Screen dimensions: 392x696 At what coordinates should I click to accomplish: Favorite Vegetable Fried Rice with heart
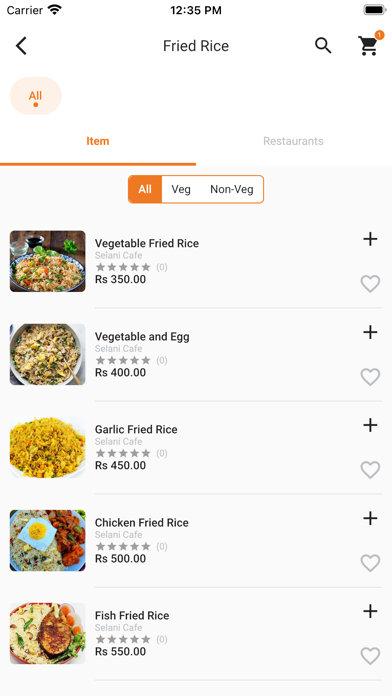click(370, 284)
